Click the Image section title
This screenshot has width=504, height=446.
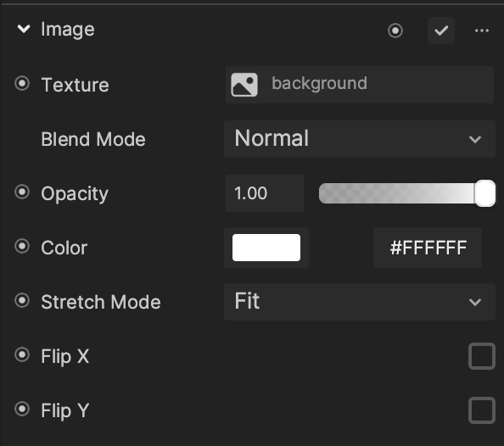[x=68, y=30]
